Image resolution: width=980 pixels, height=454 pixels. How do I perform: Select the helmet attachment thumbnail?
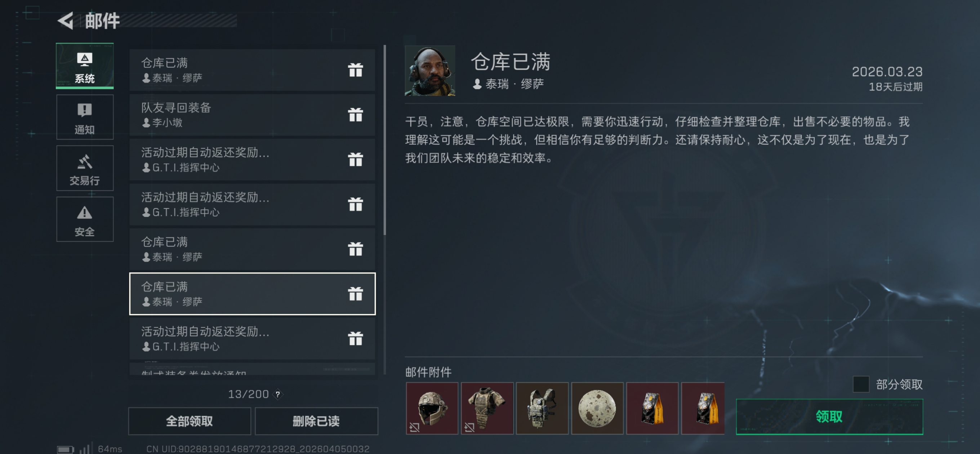[x=432, y=408]
